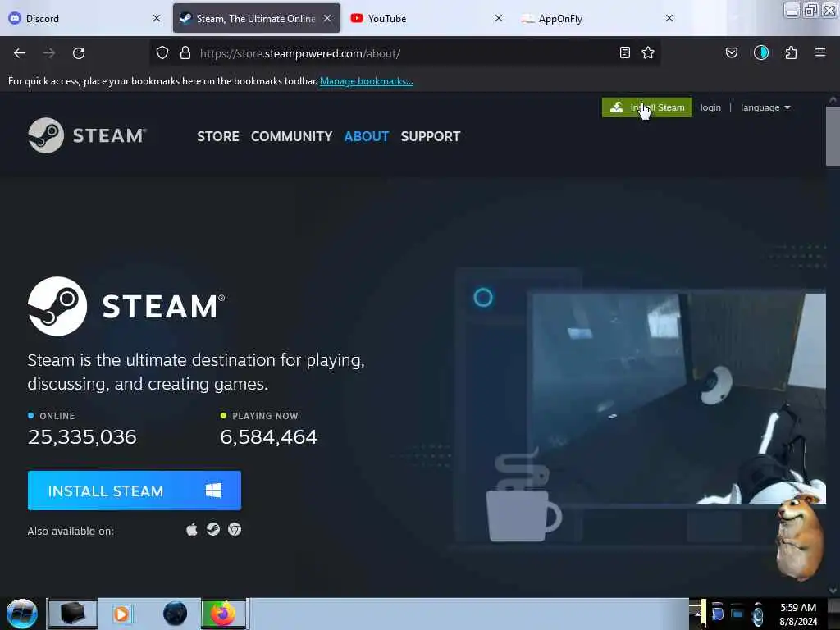The image size is (840, 630).
Task: Click the online count 25,335,036
Action: click(x=82, y=437)
